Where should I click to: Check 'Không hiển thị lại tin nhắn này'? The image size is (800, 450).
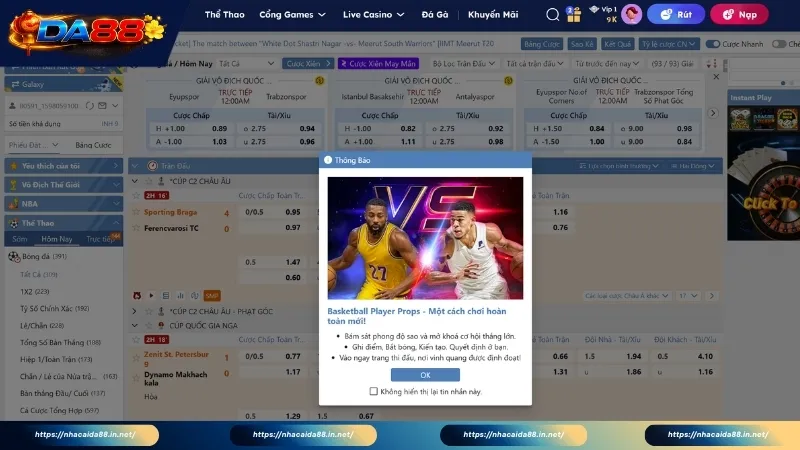tap(374, 392)
